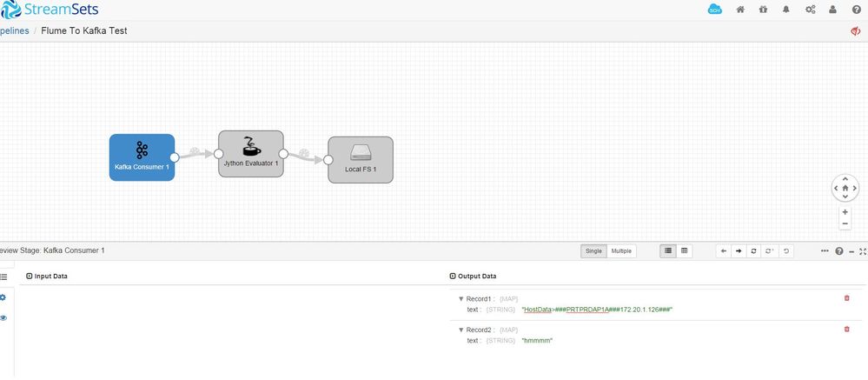The image size is (868, 380).
Task: Collapse Record1 tree node
Action: [461, 298]
